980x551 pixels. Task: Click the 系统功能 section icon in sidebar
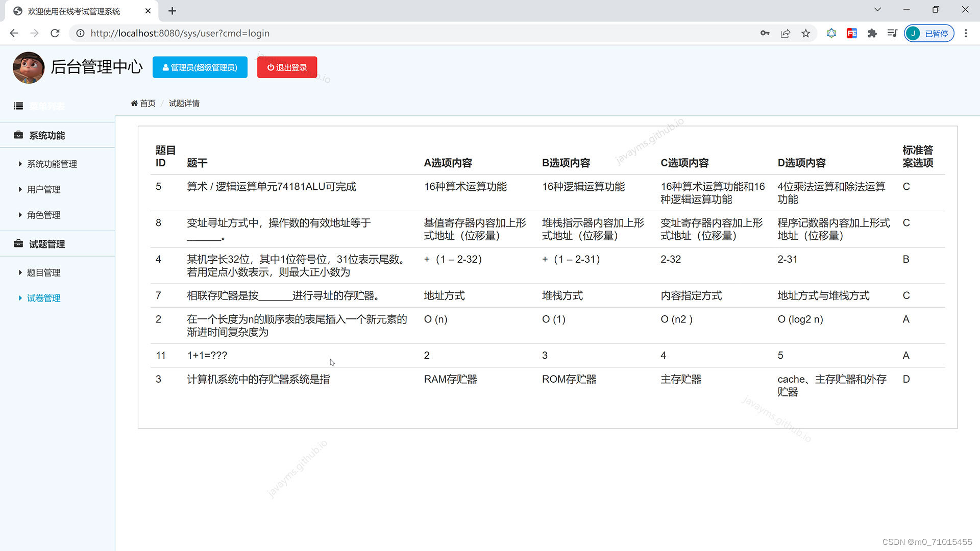click(x=18, y=135)
